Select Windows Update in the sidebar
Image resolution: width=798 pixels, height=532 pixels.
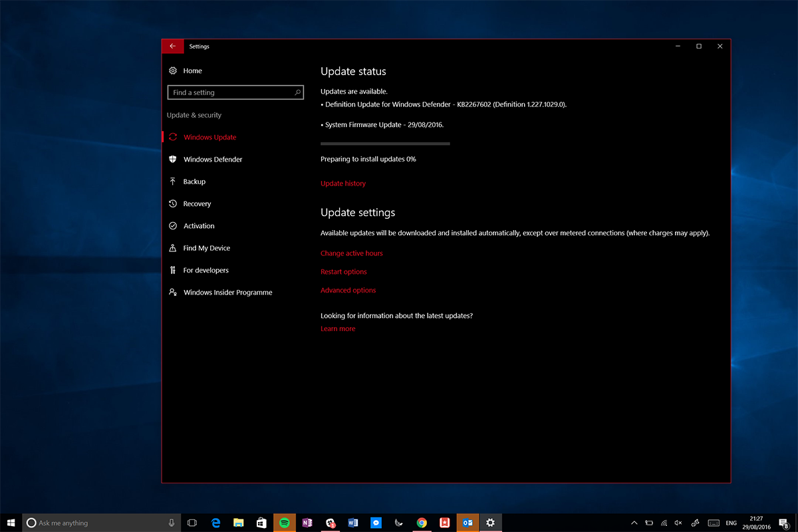click(x=209, y=137)
